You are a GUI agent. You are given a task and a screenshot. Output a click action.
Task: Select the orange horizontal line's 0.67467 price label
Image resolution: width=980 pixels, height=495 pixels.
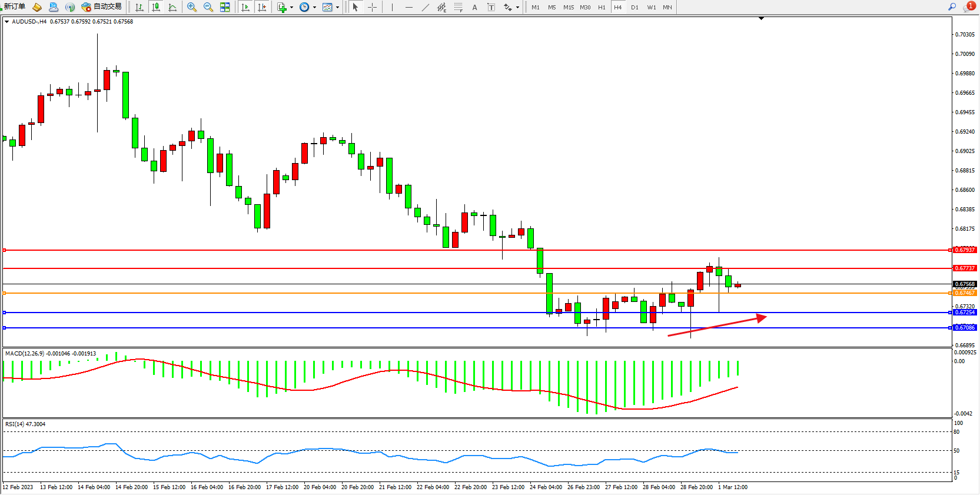coord(965,293)
